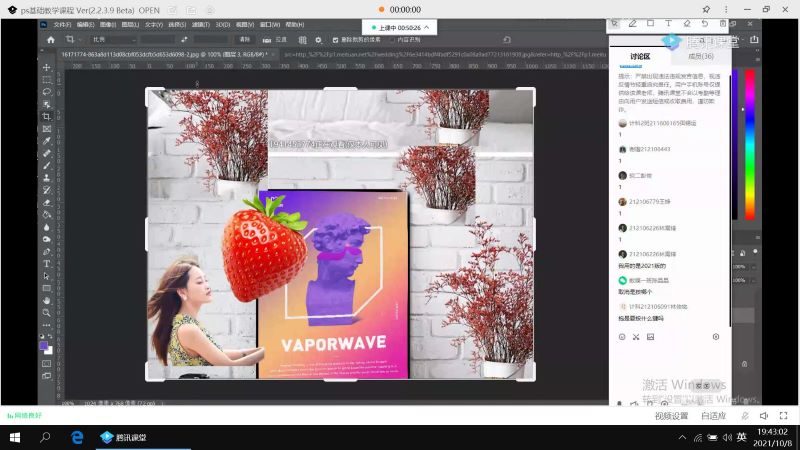
Task: Select the Blur tool
Action: pyautogui.click(x=46, y=227)
